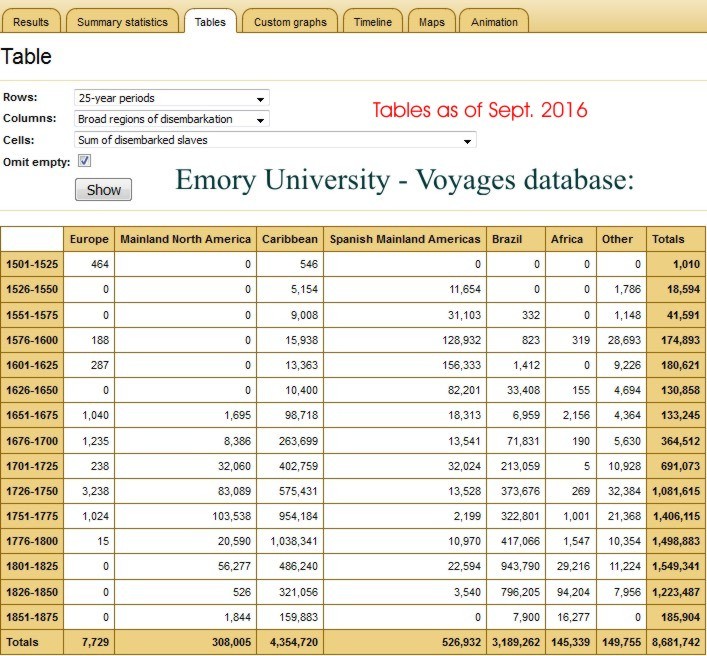The image size is (707, 656).
Task: Open the Columns broad regions dropdown
Action: [172, 119]
